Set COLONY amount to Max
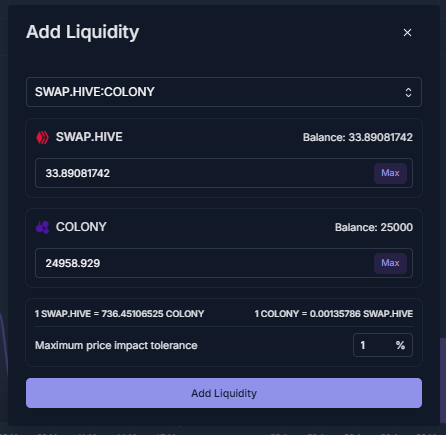 pos(390,263)
